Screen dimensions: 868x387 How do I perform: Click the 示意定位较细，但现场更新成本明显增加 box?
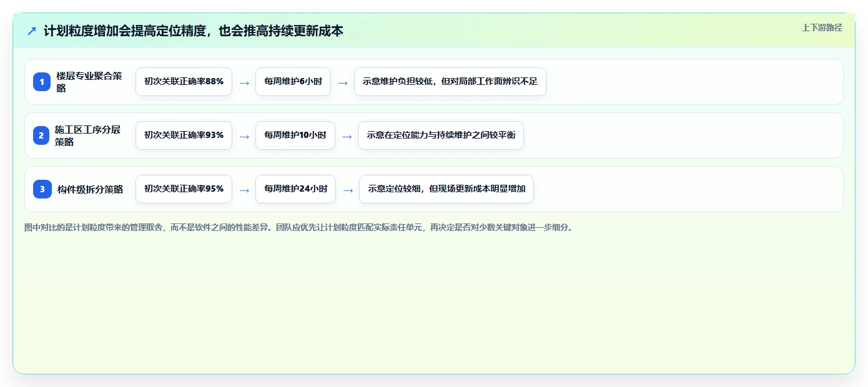click(446, 189)
